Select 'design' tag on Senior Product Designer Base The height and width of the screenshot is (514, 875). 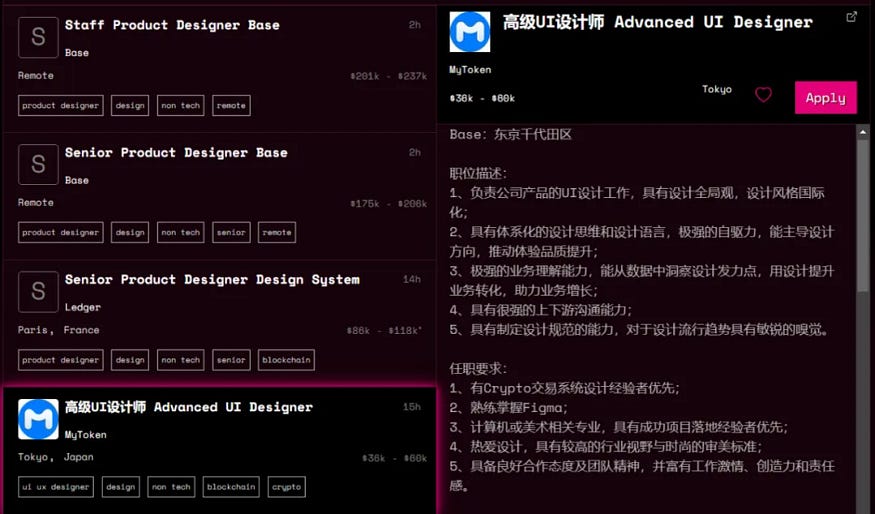(130, 233)
